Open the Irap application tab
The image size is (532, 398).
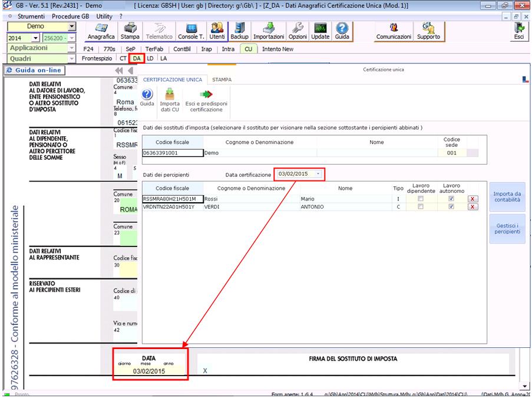pyautogui.click(x=206, y=49)
